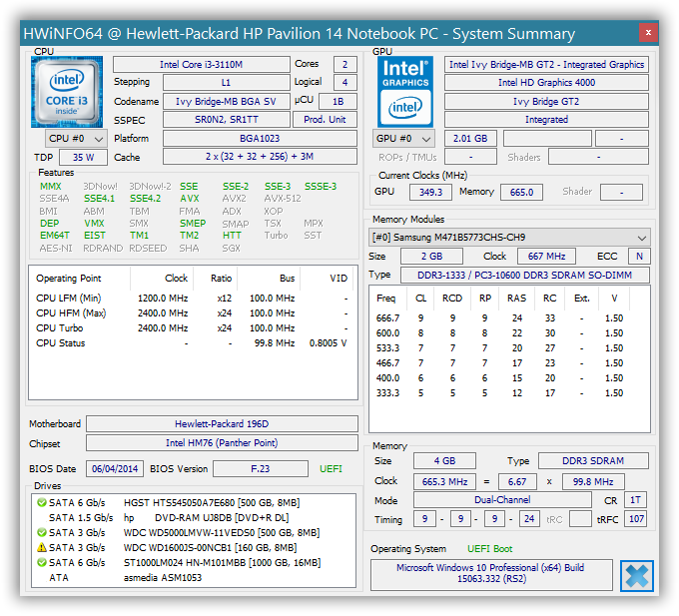This screenshot has width=679, height=616.
Task: Click the memory Dual-Channel mode field
Action: click(x=502, y=500)
